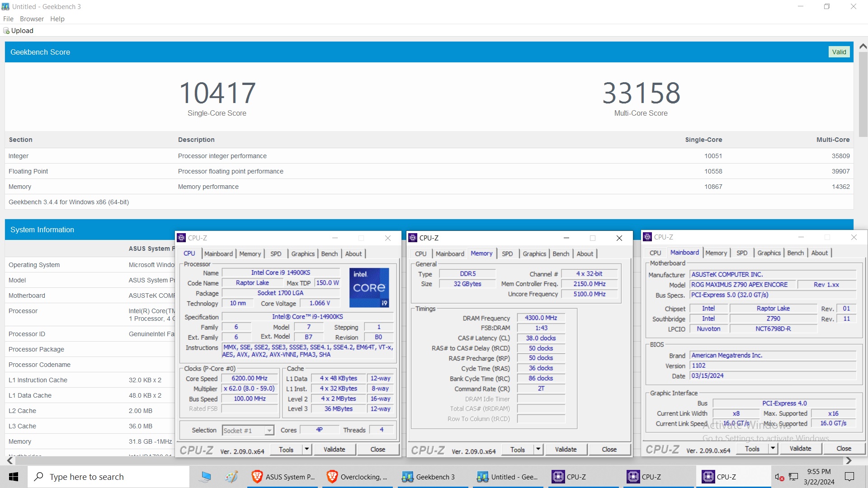Click Validate button in left CPU-Z window

click(x=335, y=449)
